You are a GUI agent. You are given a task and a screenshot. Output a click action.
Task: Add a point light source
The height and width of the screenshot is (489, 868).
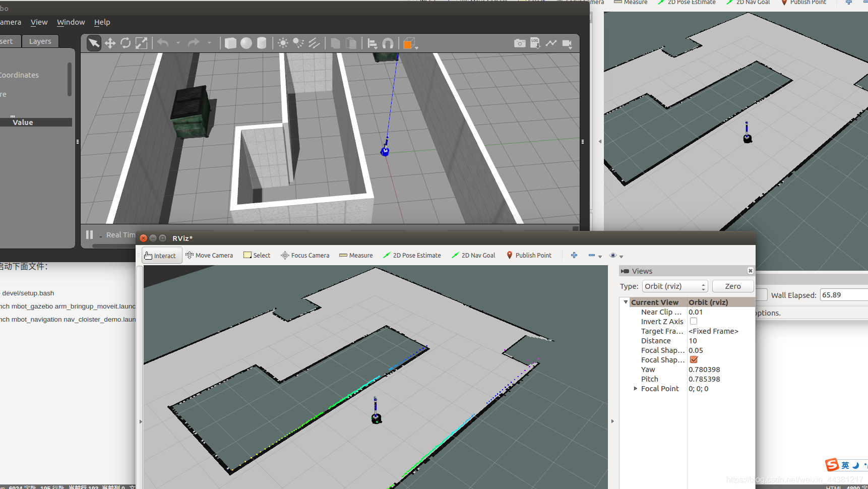(283, 43)
